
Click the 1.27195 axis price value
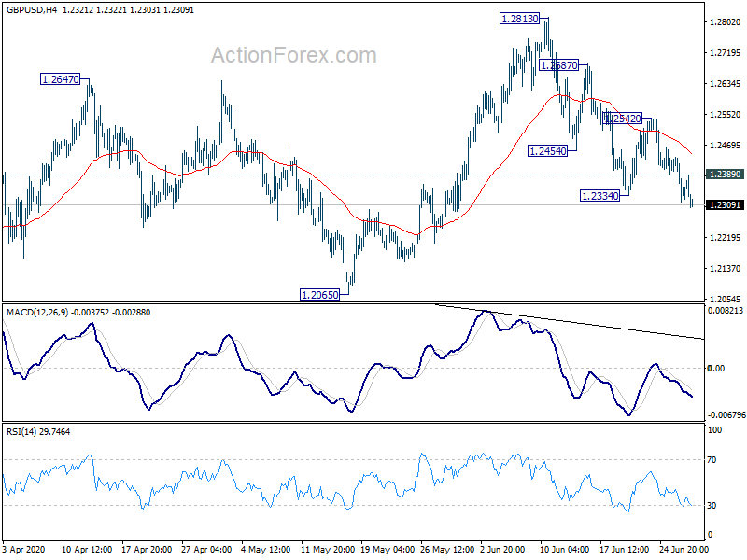click(726, 53)
